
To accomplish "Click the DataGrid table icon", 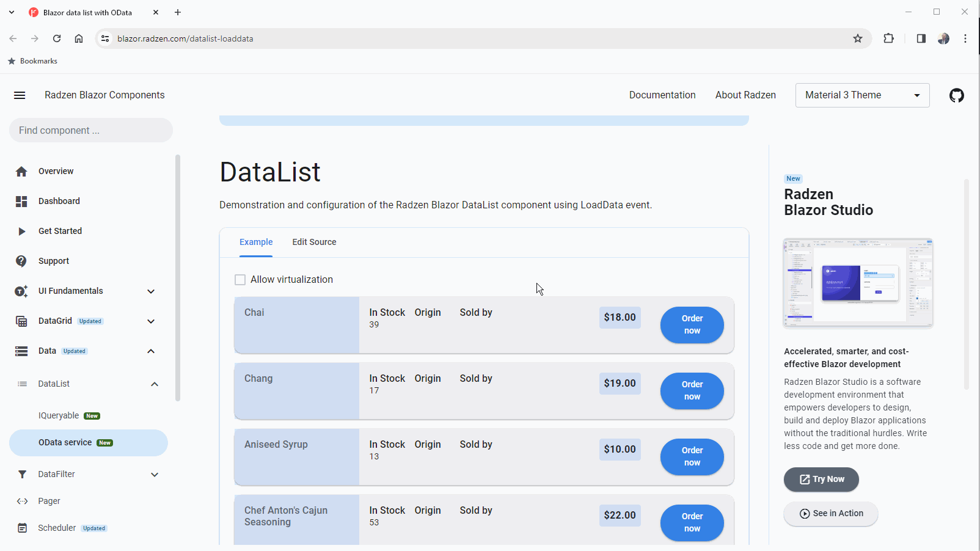I will 21,321.
